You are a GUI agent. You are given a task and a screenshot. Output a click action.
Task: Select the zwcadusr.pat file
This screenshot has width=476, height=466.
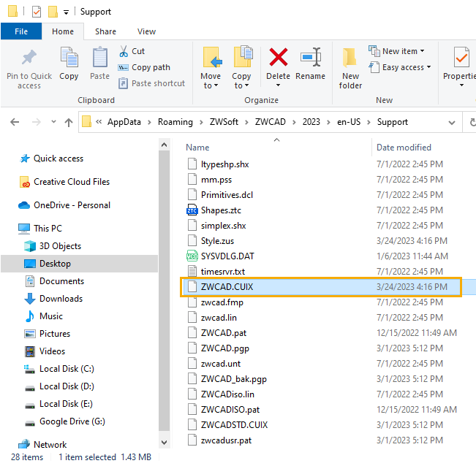(226, 440)
